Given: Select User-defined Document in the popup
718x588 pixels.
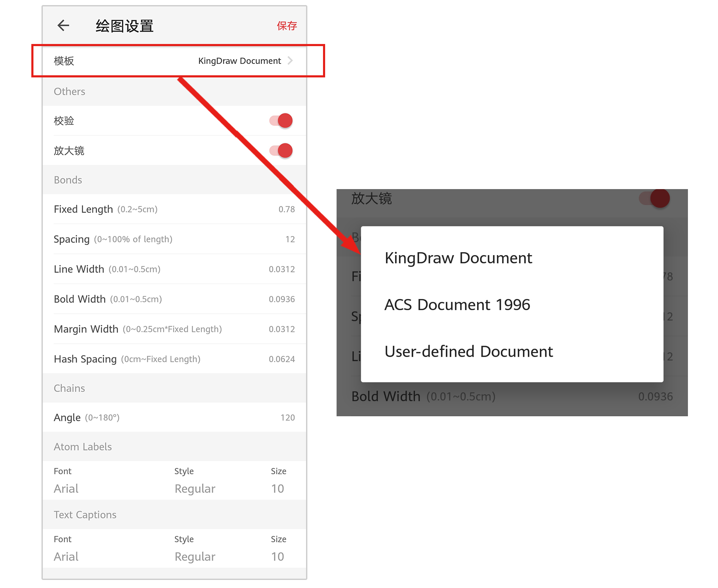Looking at the screenshot, I should pos(469,352).
